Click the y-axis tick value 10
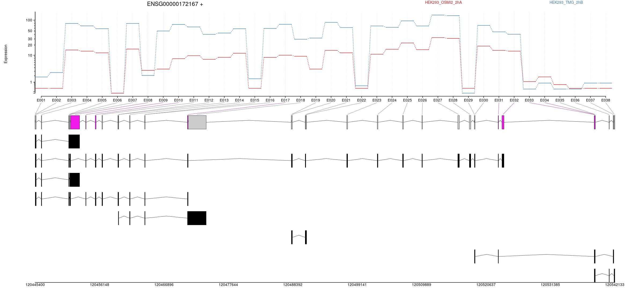The width and height of the screenshot is (644, 290). pos(30,56)
